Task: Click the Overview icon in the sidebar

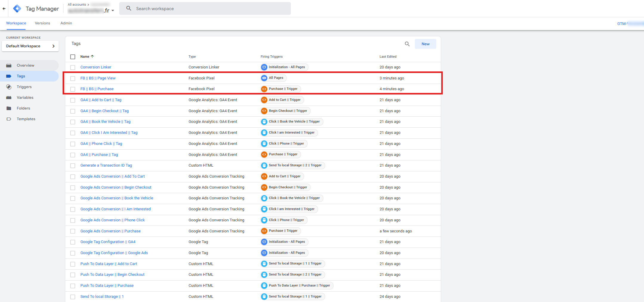Action: [9, 65]
